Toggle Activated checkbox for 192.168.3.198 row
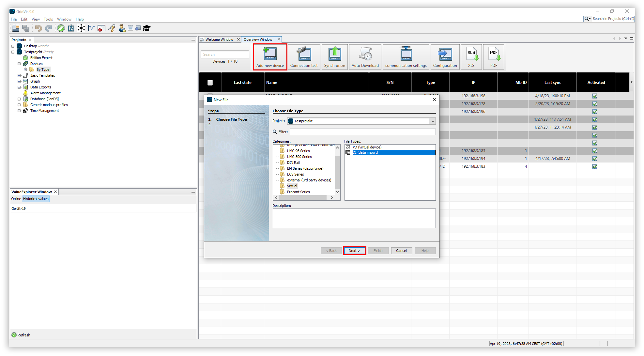Viewport: 644px width, 356px height. 595,96
